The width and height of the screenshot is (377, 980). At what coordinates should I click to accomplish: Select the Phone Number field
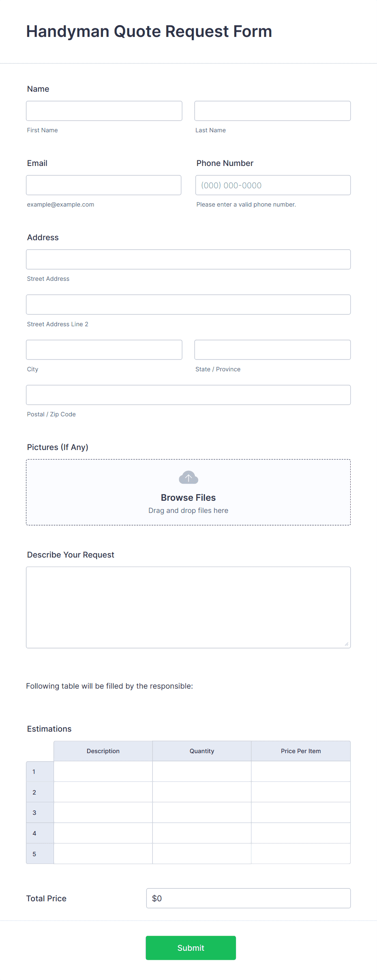273,185
